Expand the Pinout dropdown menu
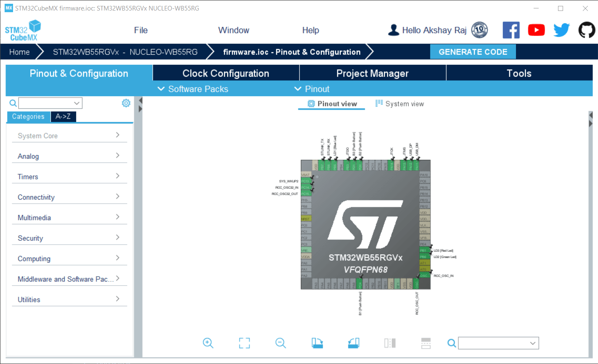Screen dimensions: 598x364 pyautogui.click(x=312, y=89)
